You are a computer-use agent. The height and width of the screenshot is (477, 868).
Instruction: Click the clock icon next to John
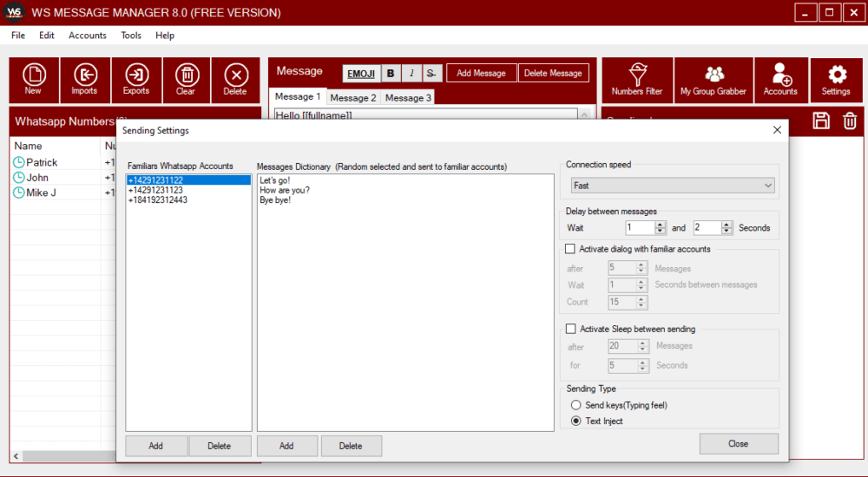pos(19,177)
